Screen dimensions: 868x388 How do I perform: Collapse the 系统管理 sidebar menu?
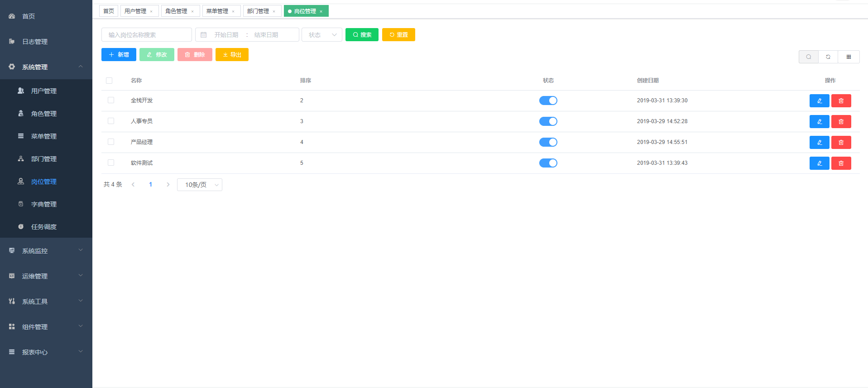click(x=46, y=67)
